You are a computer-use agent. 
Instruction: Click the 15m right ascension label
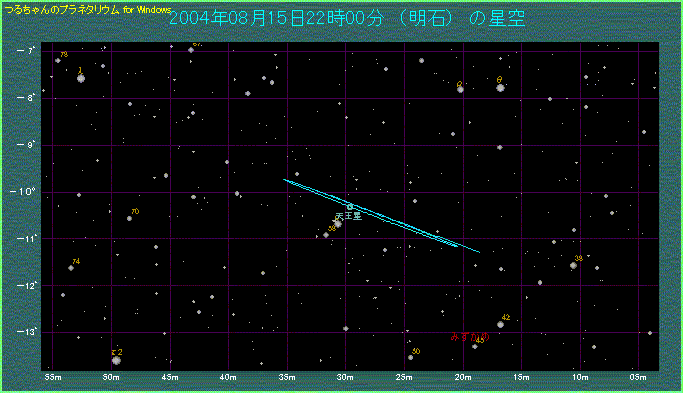coord(521,377)
